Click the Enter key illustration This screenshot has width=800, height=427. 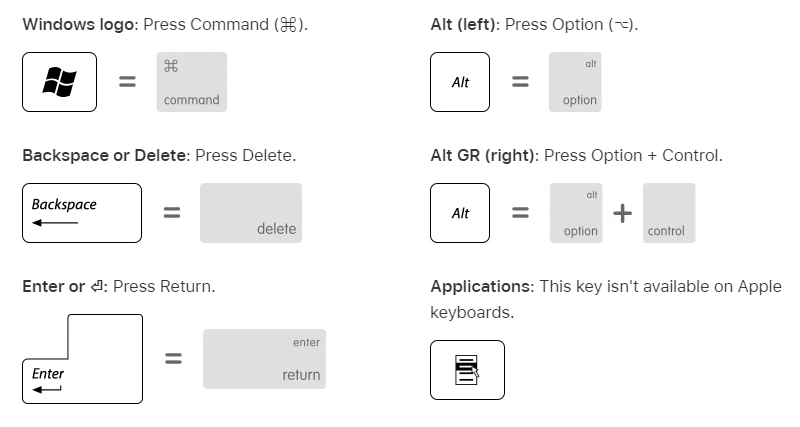pos(82,359)
